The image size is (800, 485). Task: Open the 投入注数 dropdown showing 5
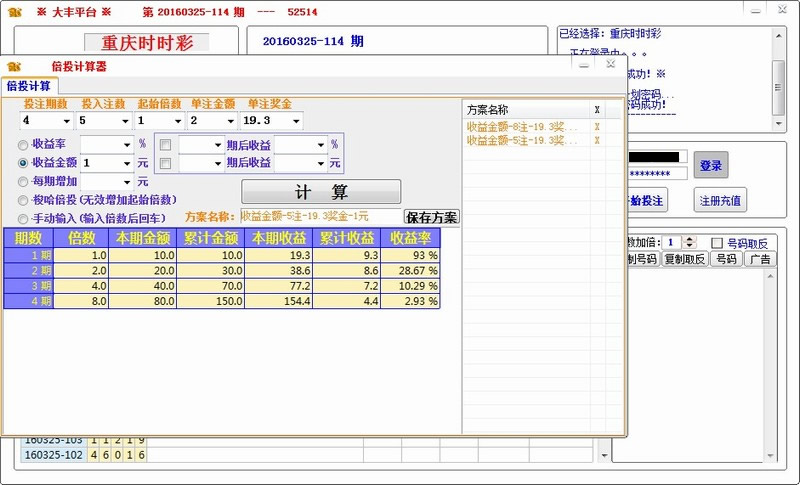pos(125,121)
